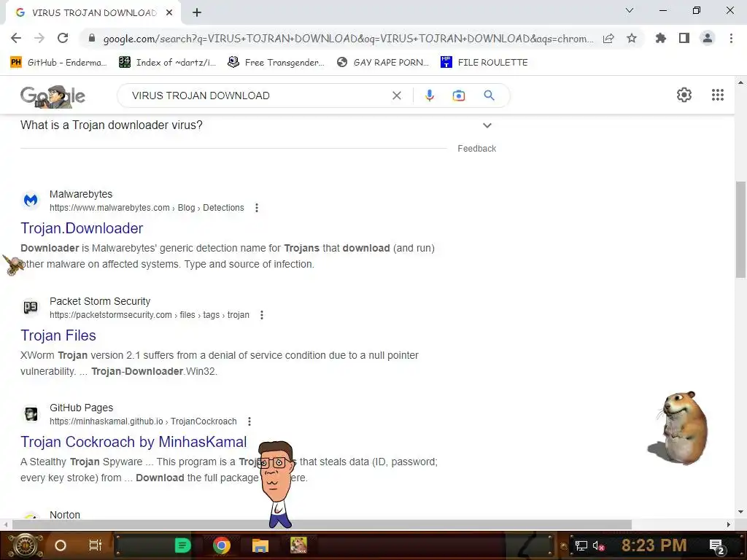Open the Chrome extensions puzzle icon

tap(661, 38)
